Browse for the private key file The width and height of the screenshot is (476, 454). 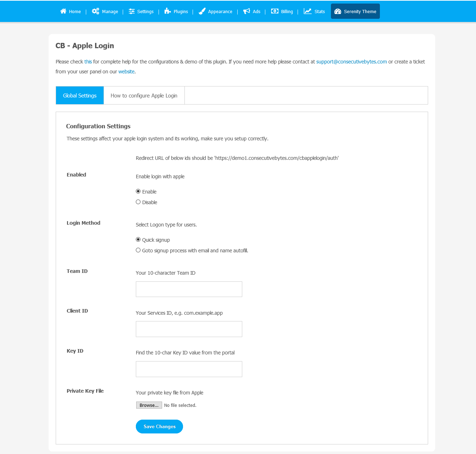click(x=149, y=405)
